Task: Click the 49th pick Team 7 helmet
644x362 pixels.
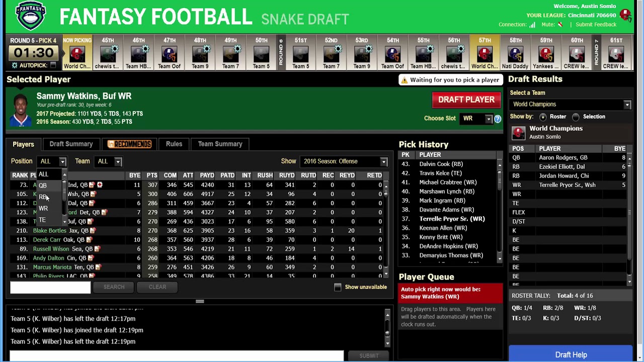Action: pyautogui.click(x=230, y=54)
